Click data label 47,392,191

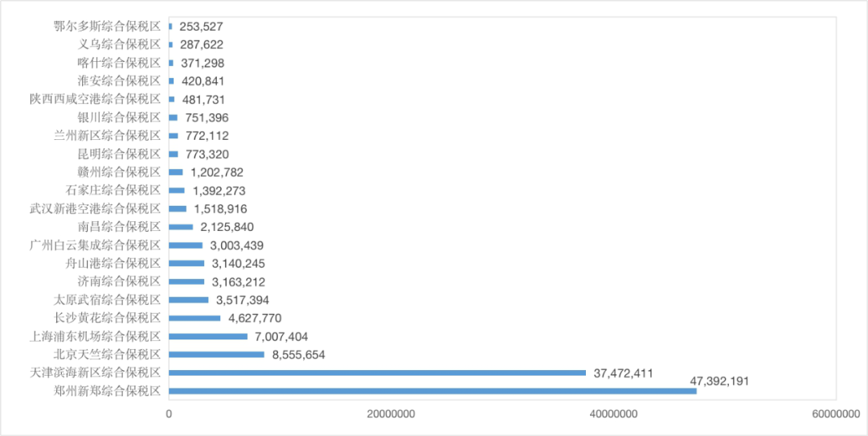click(719, 380)
